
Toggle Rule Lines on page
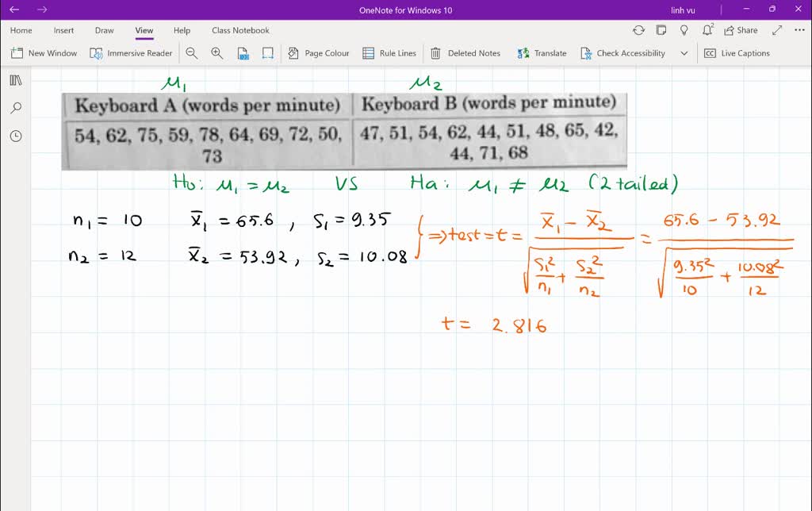389,53
